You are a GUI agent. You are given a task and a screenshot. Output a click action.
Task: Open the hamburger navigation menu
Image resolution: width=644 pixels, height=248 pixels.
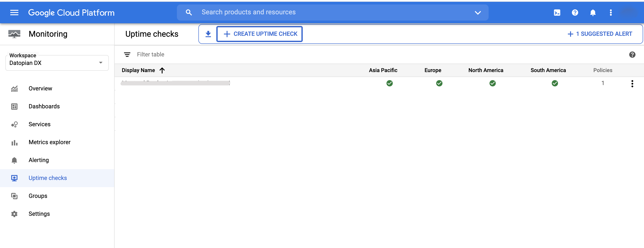(14, 13)
